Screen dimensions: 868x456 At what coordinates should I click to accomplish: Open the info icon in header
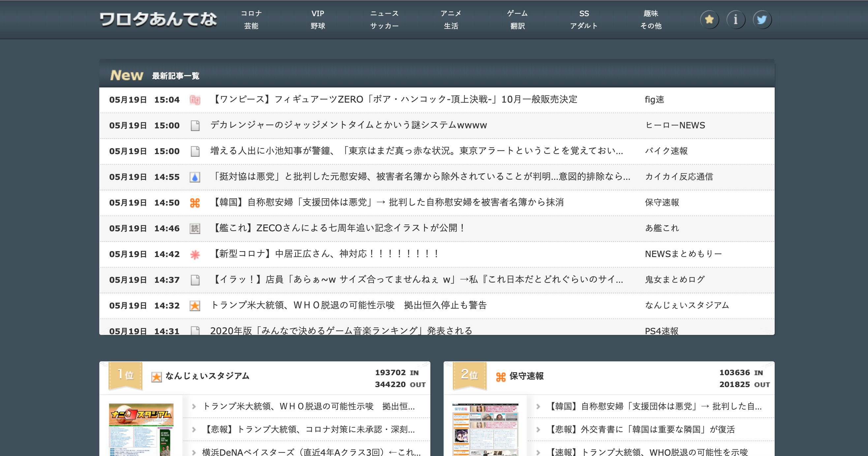[x=735, y=19]
